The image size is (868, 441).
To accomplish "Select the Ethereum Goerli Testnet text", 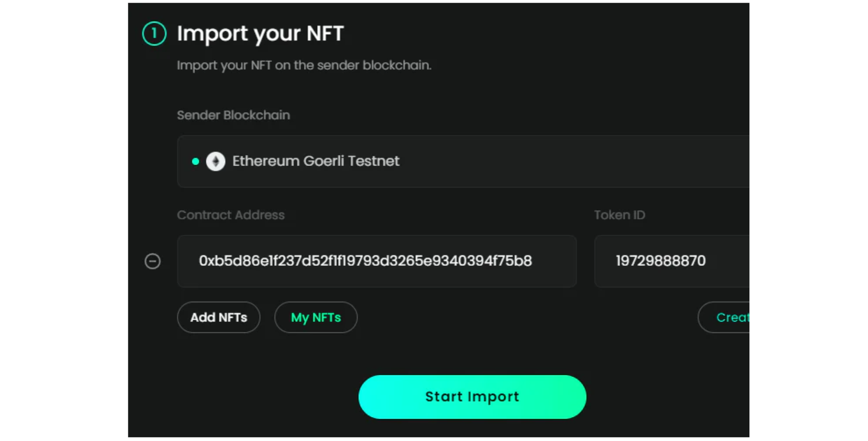I will (x=316, y=161).
